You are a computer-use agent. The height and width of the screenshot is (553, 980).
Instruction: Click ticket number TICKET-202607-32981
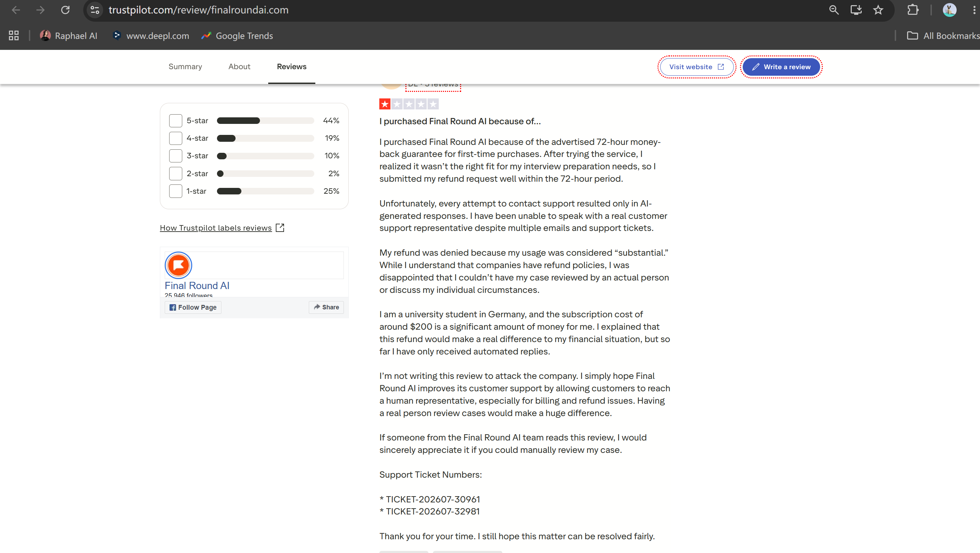[x=433, y=511]
